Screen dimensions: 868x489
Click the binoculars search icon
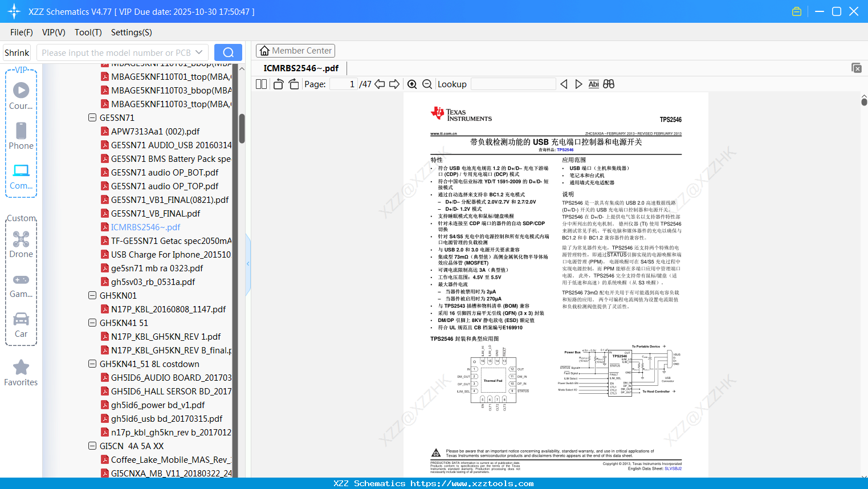(609, 84)
